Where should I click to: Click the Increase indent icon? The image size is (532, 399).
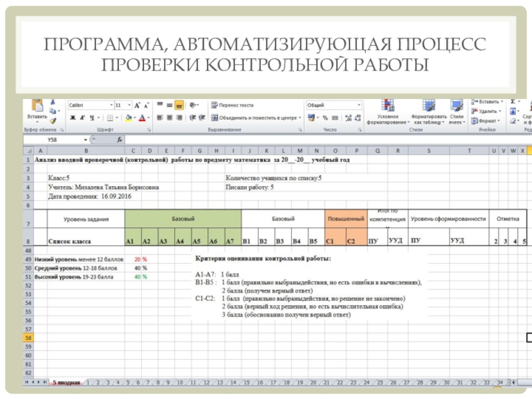click(x=202, y=118)
